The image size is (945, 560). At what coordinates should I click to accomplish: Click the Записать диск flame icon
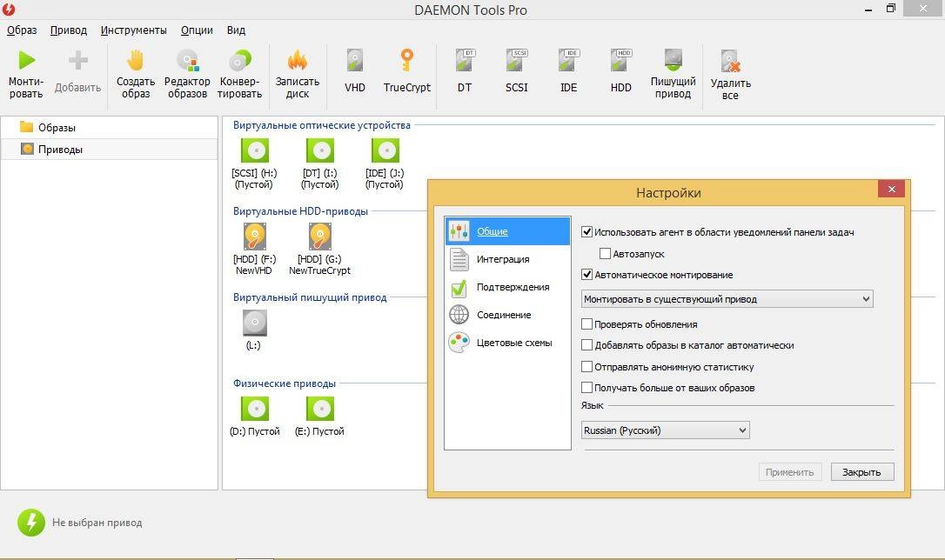[297, 60]
